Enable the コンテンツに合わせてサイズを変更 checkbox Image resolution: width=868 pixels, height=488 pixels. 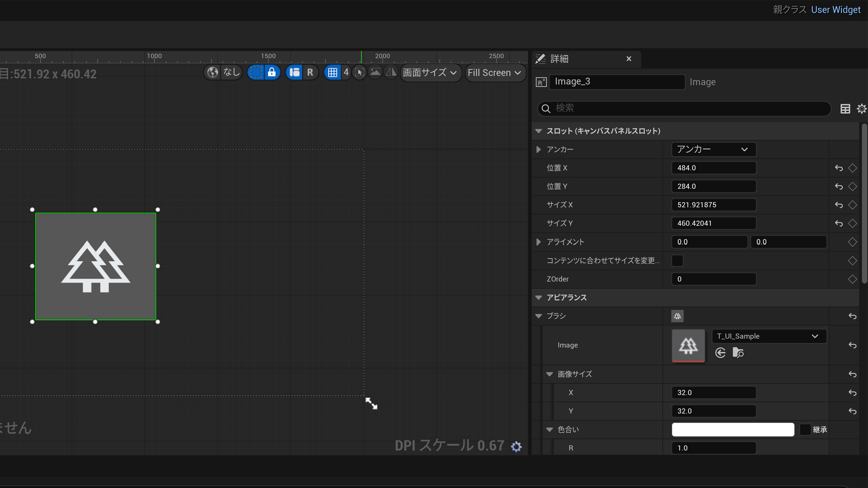(x=677, y=260)
